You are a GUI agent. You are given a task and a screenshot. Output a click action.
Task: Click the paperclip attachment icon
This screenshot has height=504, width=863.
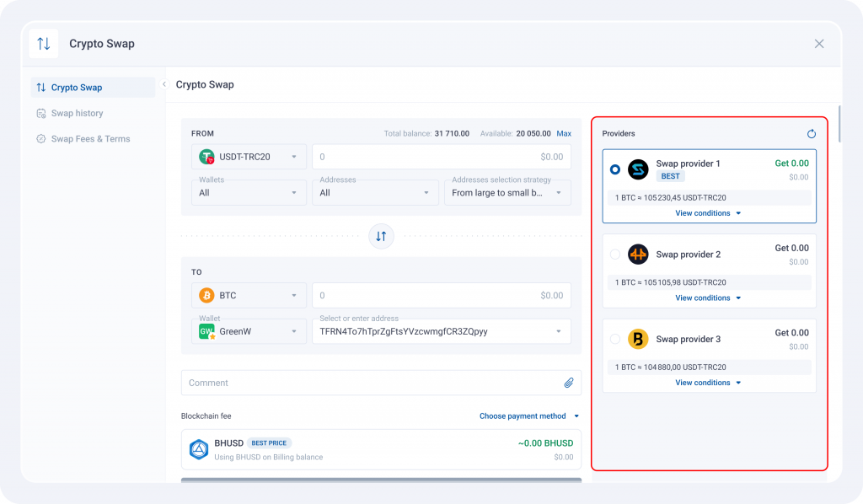569,383
